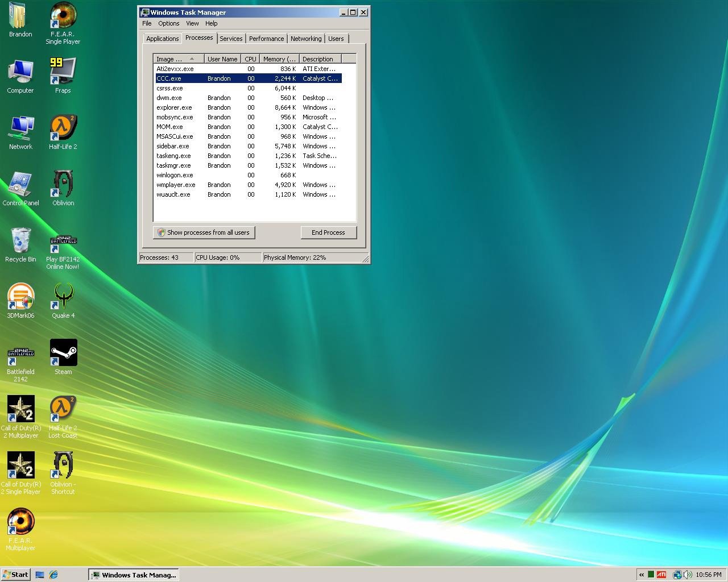Viewport: 728px width, 582px height.
Task: Click the End Process button
Action: click(328, 232)
